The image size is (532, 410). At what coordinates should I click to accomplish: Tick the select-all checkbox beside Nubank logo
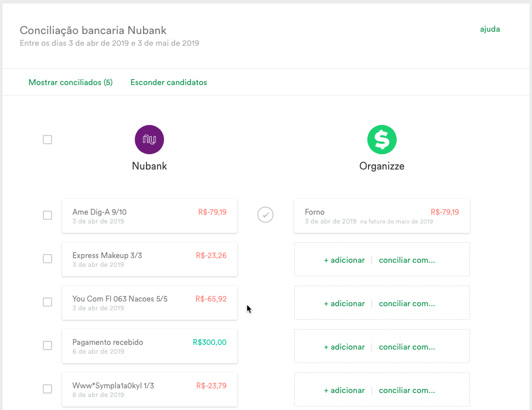pyautogui.click(x=47, y=140)
